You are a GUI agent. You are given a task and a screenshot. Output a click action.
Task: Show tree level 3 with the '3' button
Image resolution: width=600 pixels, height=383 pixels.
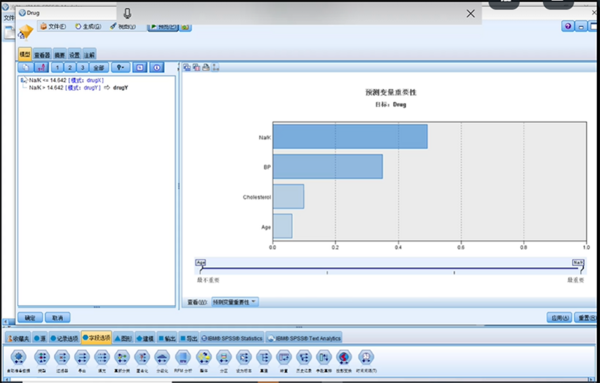coord(82,68)
